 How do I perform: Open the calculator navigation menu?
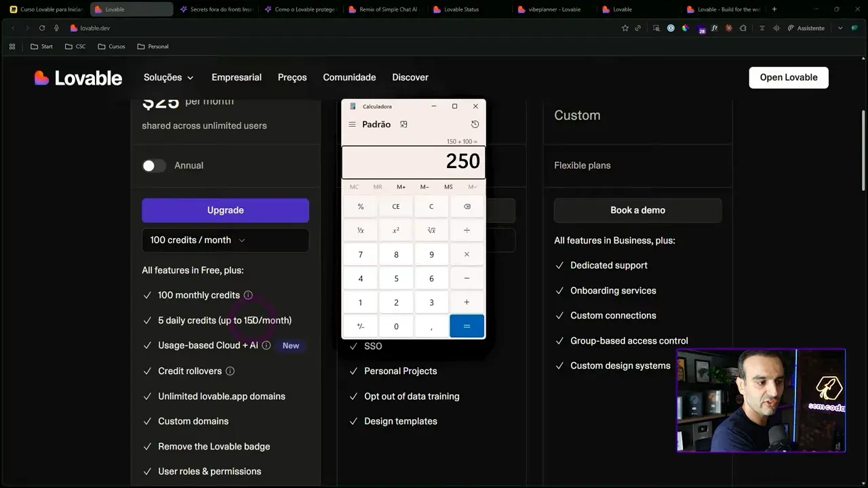(x=352, y=124)
